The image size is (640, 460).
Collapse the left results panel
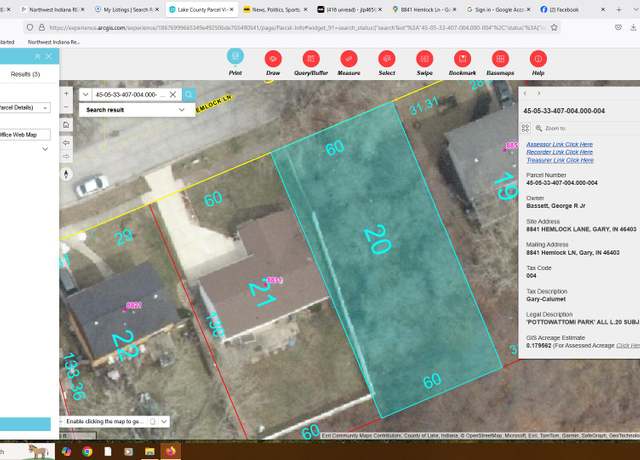point(38,56)
